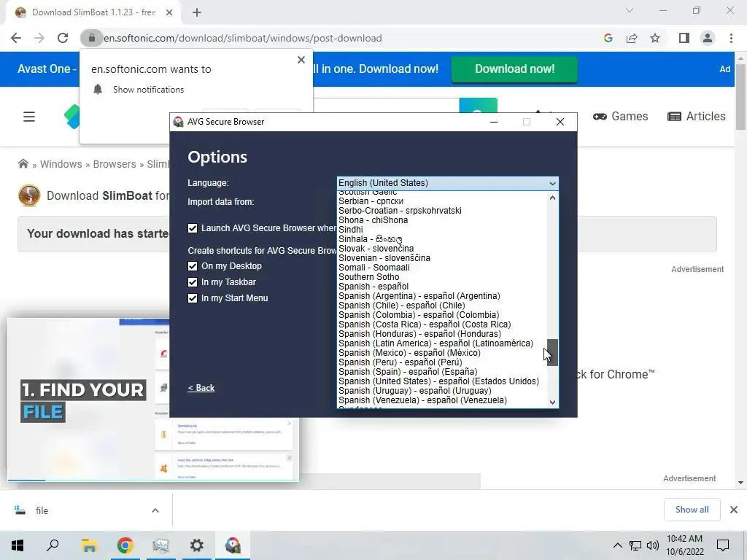The width and height of the screenshot is (747, 560).
Task: Toggle Launch AVG Secure Browser checkbox
Action: click(x=193, y=228)
